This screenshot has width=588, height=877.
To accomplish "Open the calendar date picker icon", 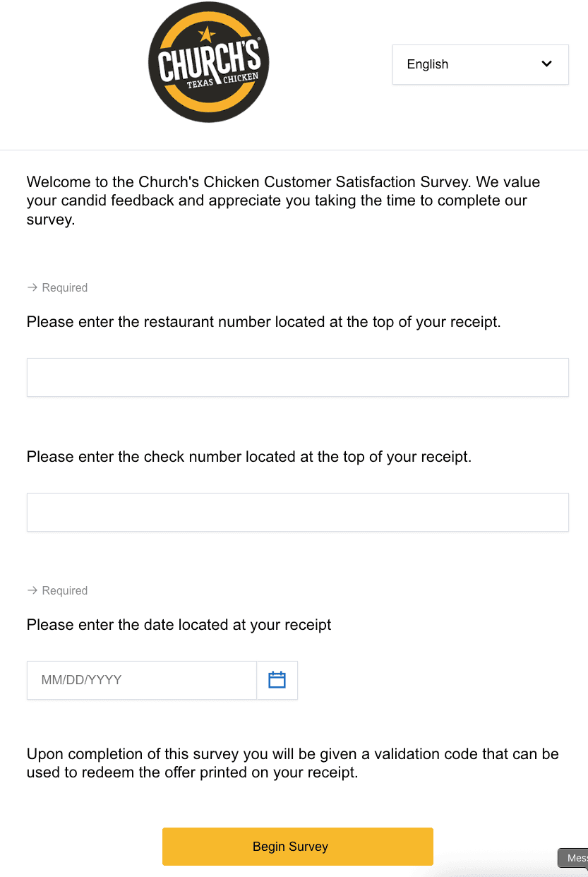I will tap(277, 680).
